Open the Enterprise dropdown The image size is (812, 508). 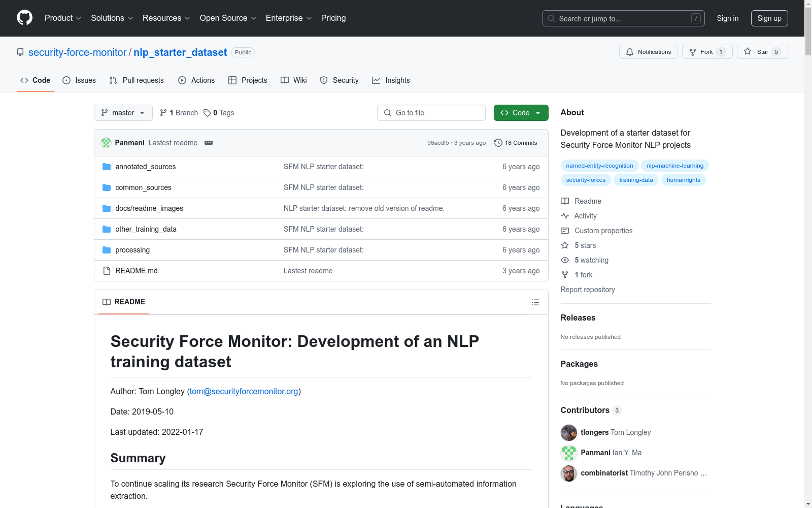288,18
